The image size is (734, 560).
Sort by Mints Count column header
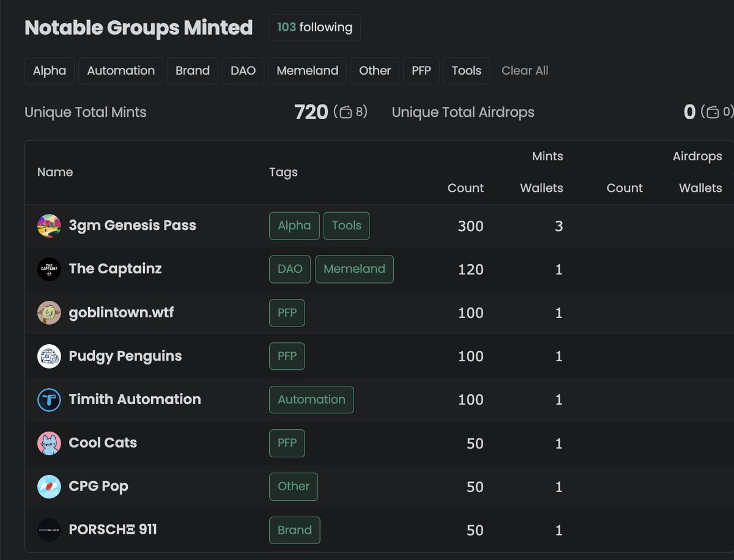point(465,188)
